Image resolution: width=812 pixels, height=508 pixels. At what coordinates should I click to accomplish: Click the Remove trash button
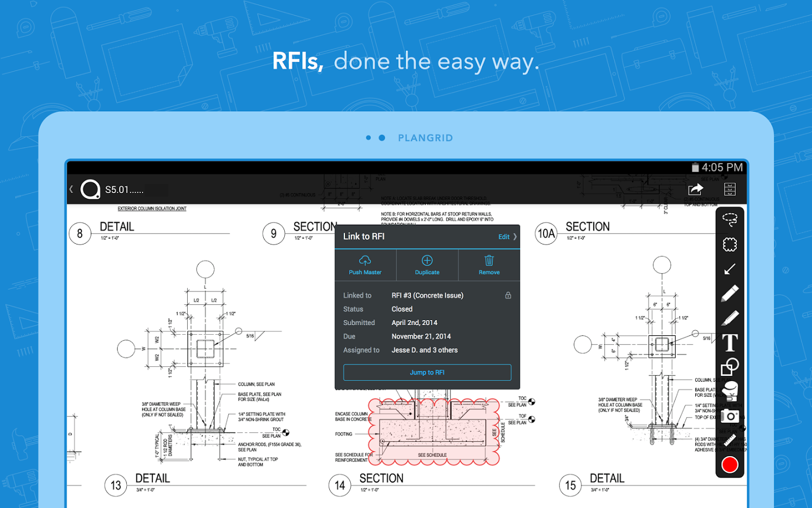tap(489, 265)
